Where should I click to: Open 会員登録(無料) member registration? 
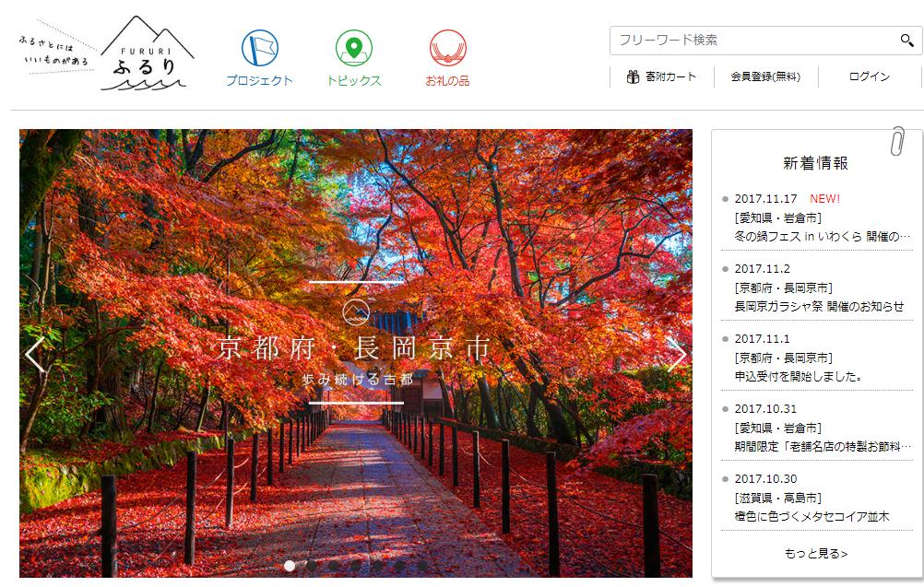coord(765,76)
